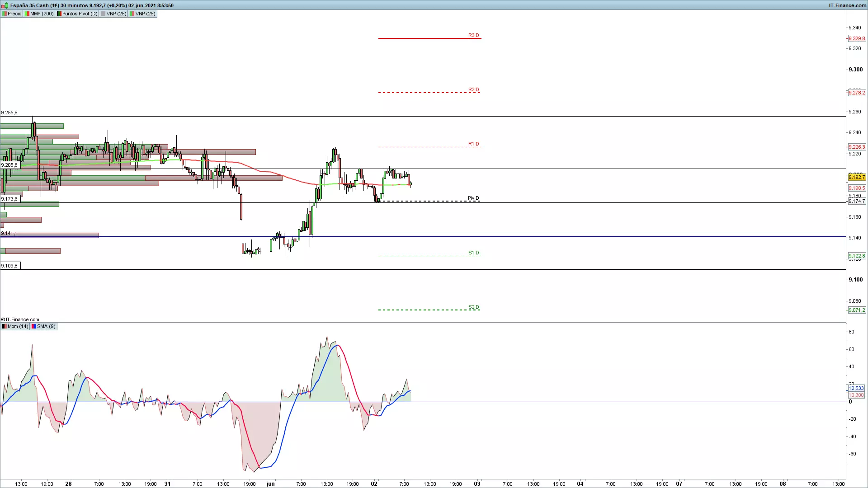Click the 12,533 momentum value tag

coord(856,388)
